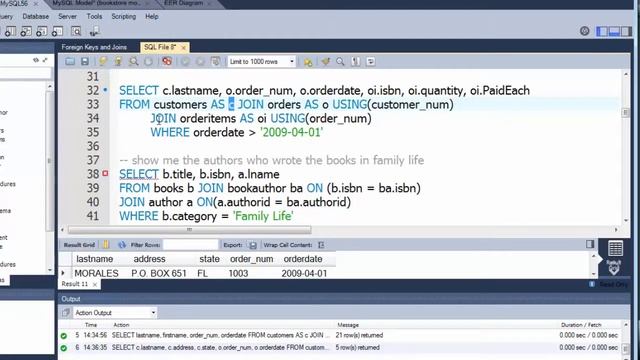The height and width of the screenshot is (360, 640).
Task: Select the Result Grid view button on right
Action: [615, 257]
